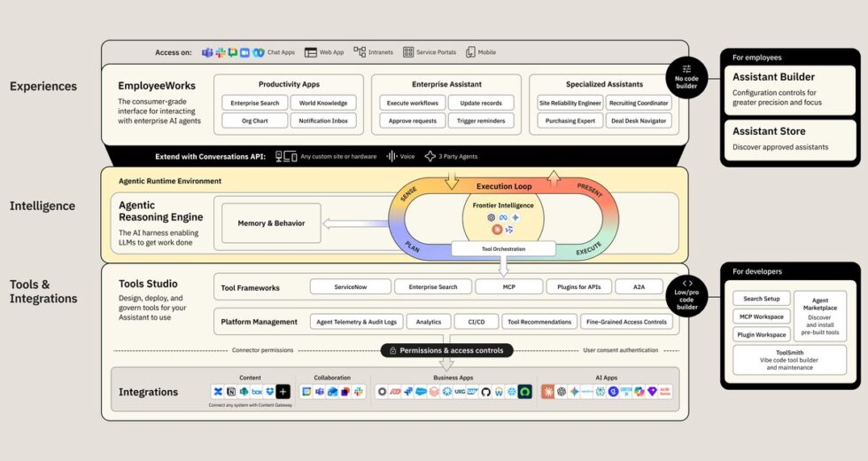This screenshot has width=868, height=461.
Task: Click the black plus icon under Content
Action: click(283, 392)
